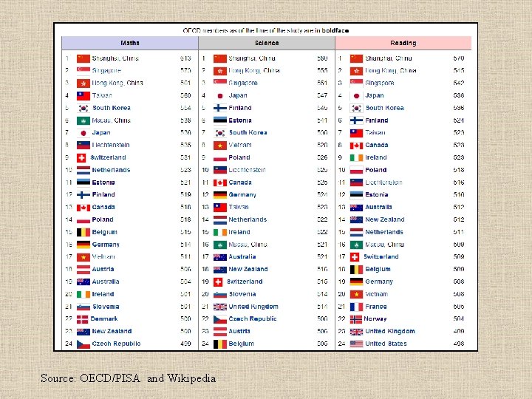Select Science score 580 for Shanghai
Screen dimensions: 532x399
pos(322,58)
